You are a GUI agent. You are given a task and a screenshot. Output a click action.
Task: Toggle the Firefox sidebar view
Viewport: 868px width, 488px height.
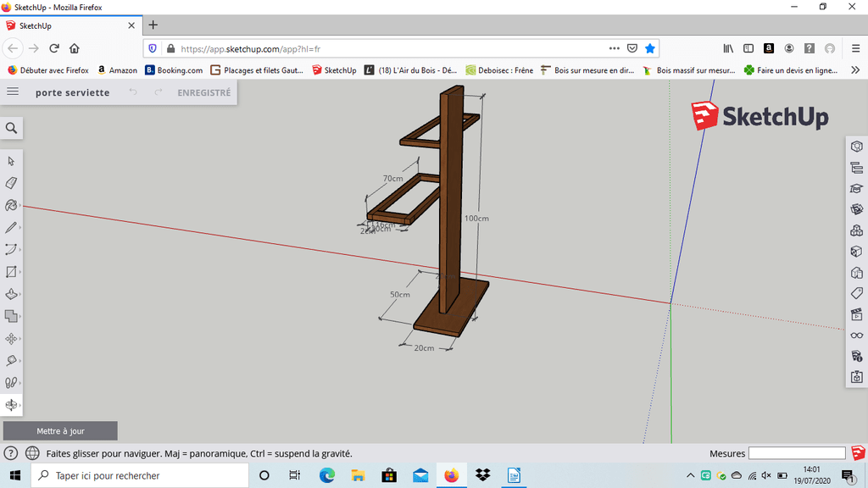tap(748, 48)
